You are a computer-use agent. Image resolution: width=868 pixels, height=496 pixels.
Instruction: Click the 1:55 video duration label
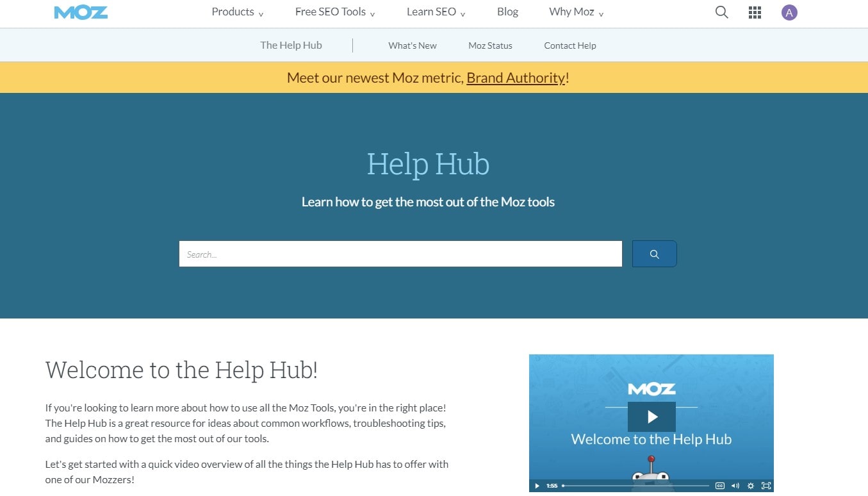coord(552,486)
